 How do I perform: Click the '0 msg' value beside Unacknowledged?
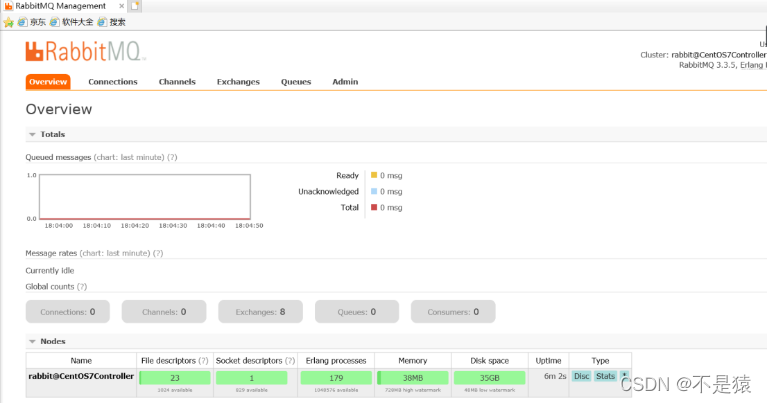tap(391, 191)
